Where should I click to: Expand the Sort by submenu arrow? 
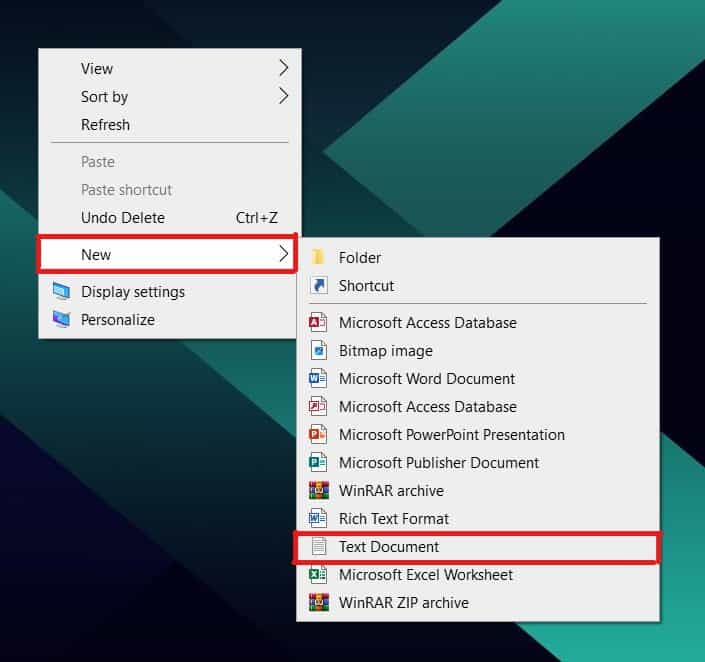283,96
